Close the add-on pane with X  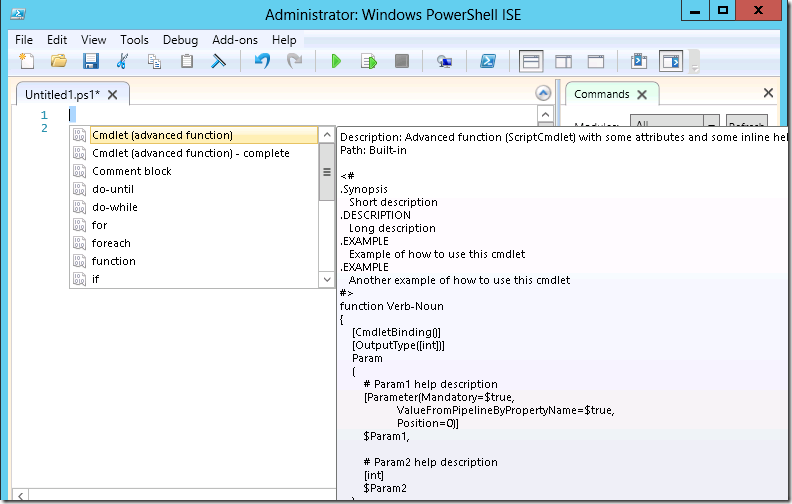click(768, 93)
